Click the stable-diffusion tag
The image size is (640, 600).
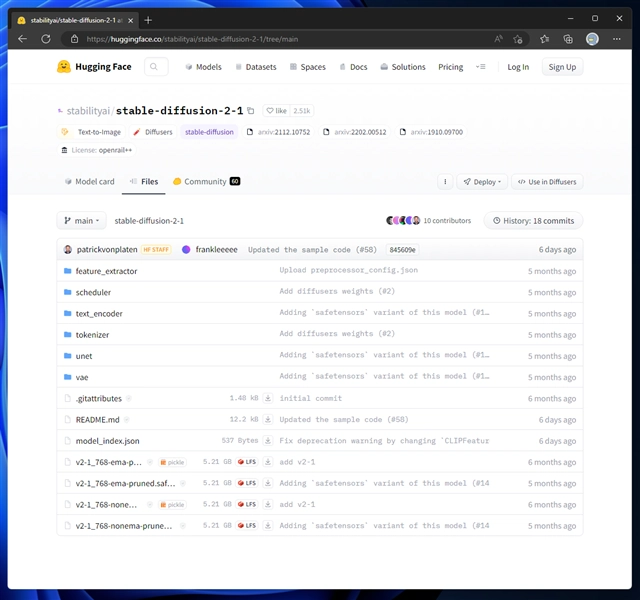click(x=209, y=132)
